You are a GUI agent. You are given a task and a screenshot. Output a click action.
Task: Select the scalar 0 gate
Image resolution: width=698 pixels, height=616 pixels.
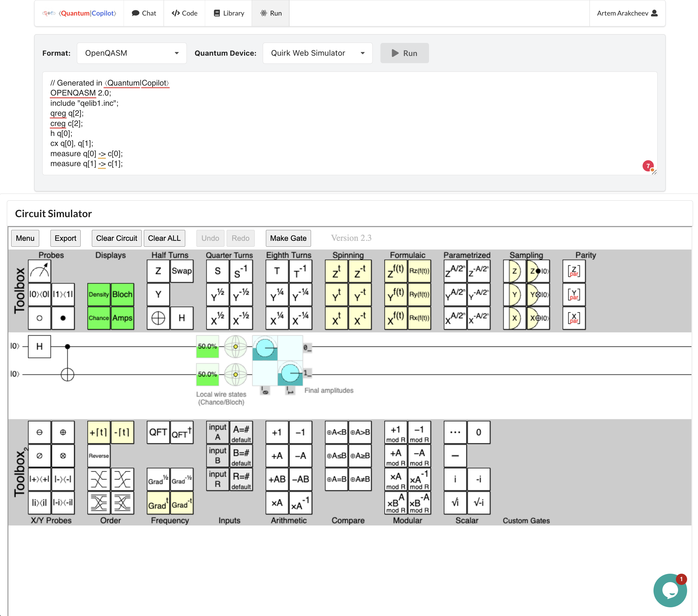coord(479,432)
